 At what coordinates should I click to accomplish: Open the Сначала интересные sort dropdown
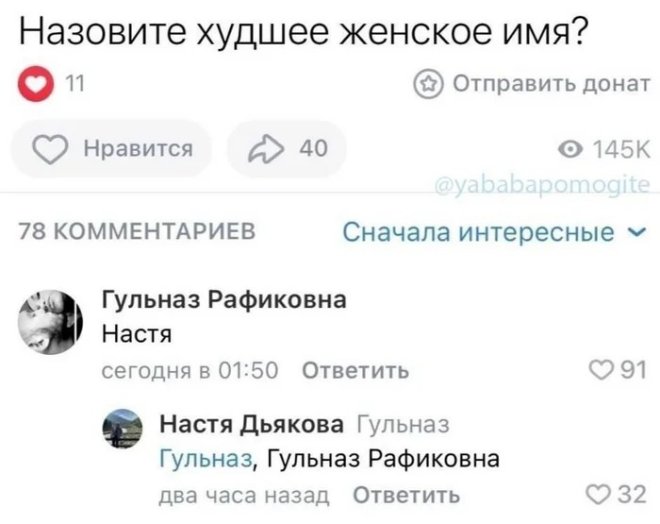pos(478,234)
